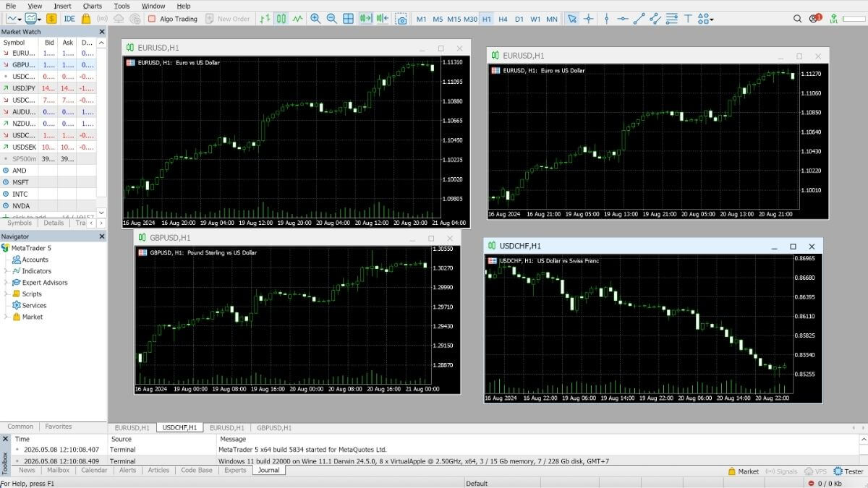Screen dimensions: 868x488
Task: Switch to Favorites tab in Navigator
Action: coord(59,427)
